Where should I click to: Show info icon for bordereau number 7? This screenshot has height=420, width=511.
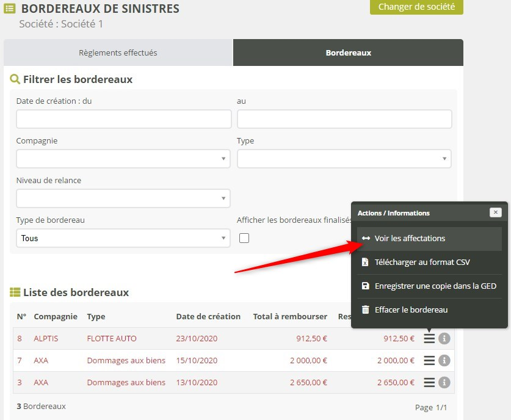coord(444,361)
